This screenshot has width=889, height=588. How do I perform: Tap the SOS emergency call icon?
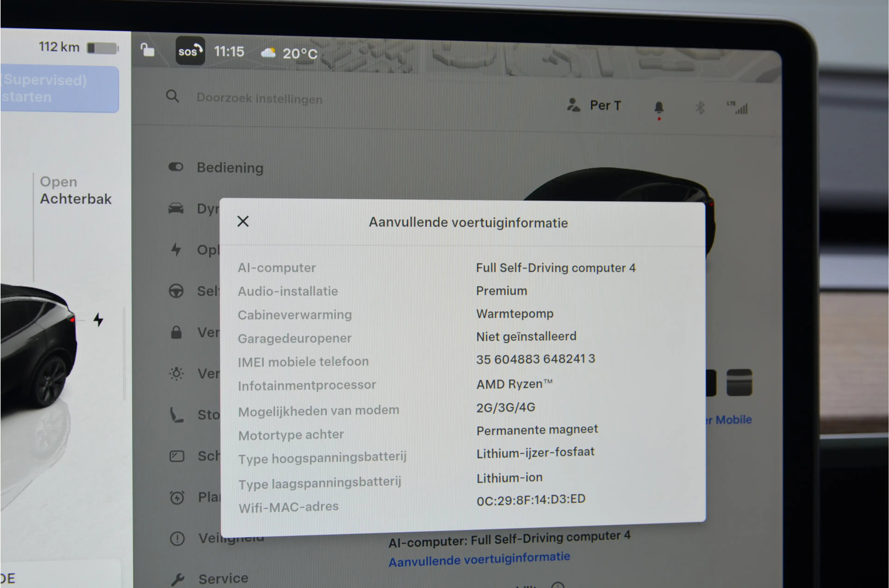point(190,51)
